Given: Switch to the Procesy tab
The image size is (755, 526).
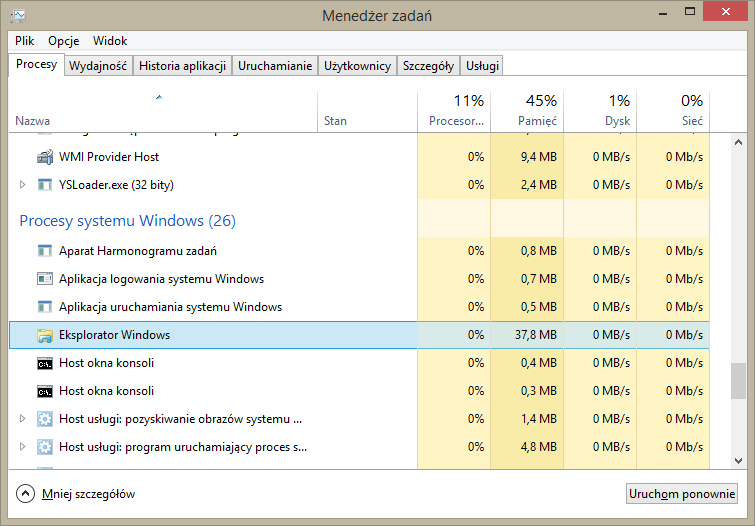Looking at the screenshot, I should (37, 65).
